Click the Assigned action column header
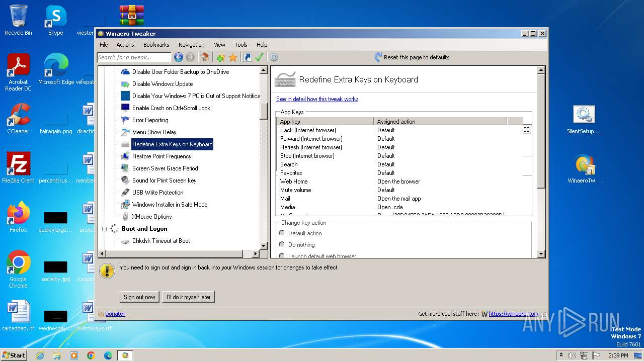This screenshot has width=644, height=362. click(x=441, y=121)
